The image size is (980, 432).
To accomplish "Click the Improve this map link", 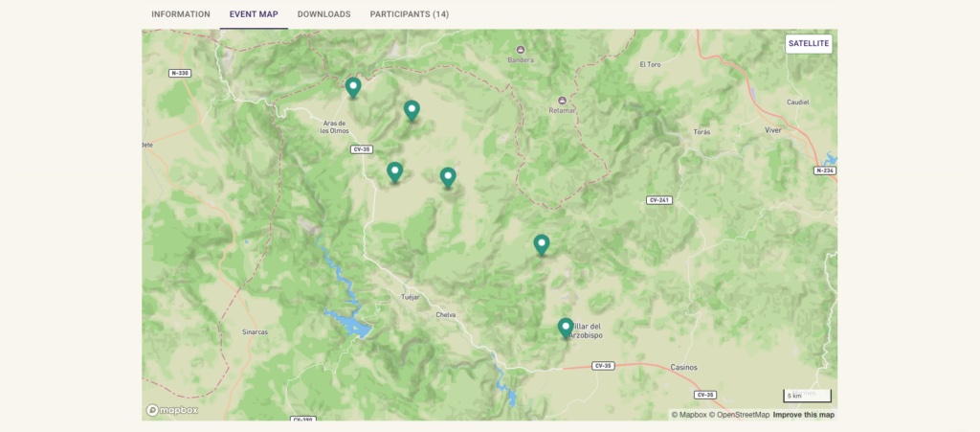I will (x=804, y=415).
